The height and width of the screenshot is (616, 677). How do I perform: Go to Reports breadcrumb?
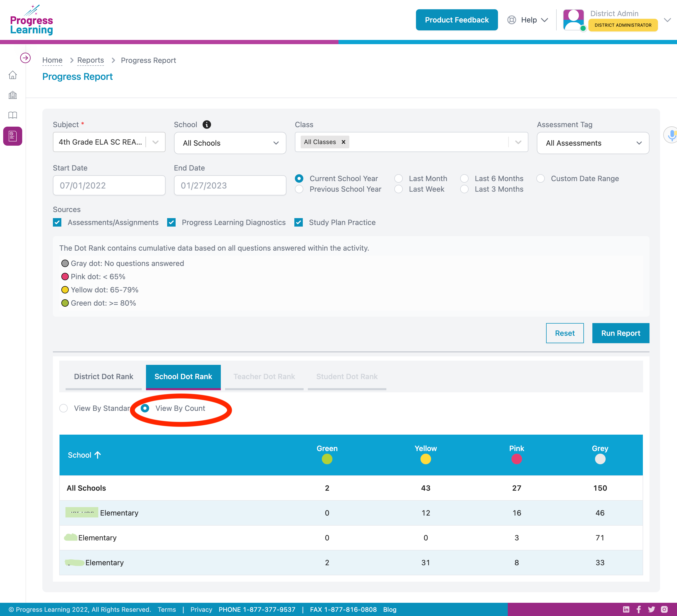click(90, 61)
